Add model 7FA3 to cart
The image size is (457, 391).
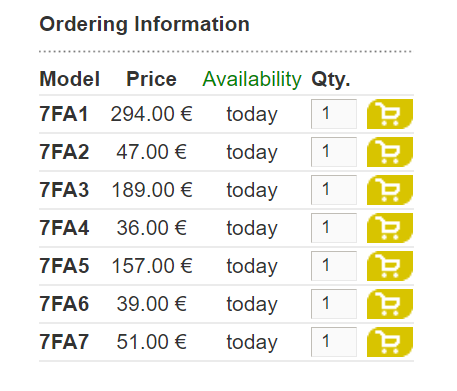(x=390, y=190)
